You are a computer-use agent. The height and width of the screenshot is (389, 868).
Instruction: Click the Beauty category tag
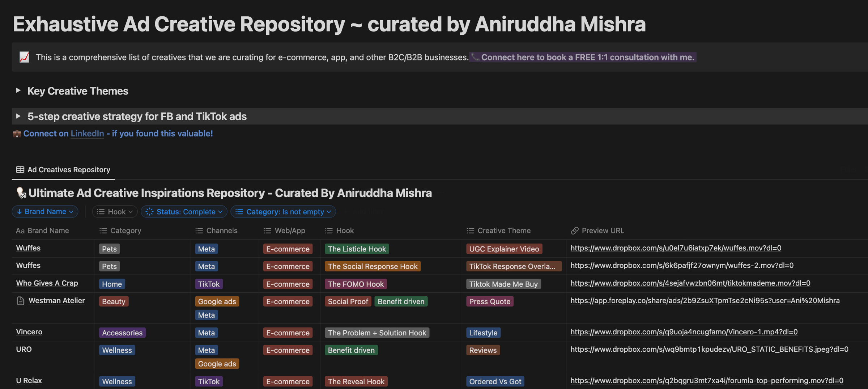[114, 301]
